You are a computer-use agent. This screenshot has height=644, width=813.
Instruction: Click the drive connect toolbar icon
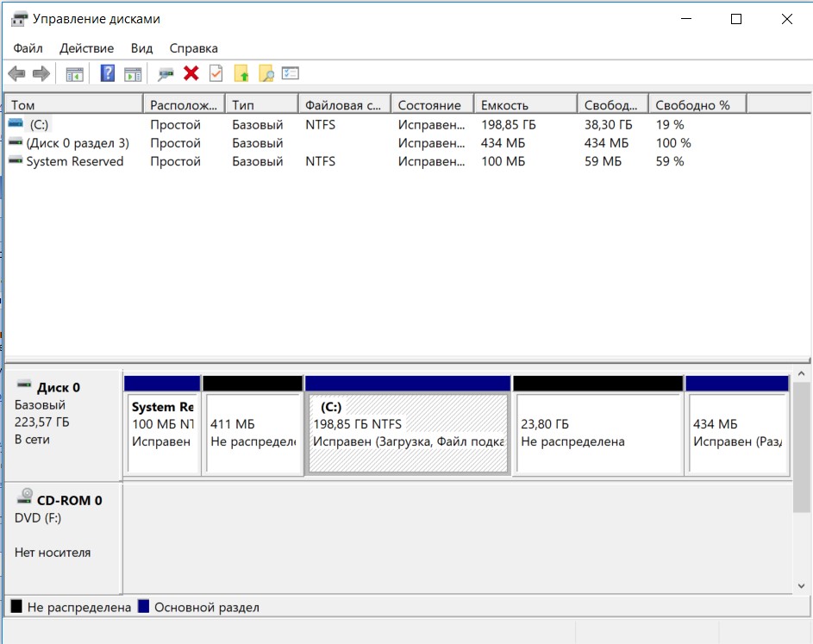166,74
